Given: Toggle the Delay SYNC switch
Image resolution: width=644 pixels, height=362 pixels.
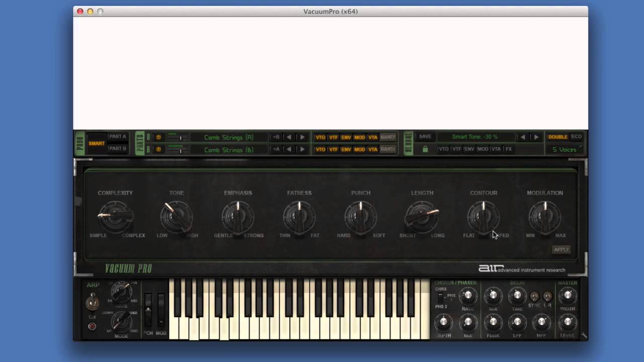Looking at the screenshot, I should coord(534,297).
